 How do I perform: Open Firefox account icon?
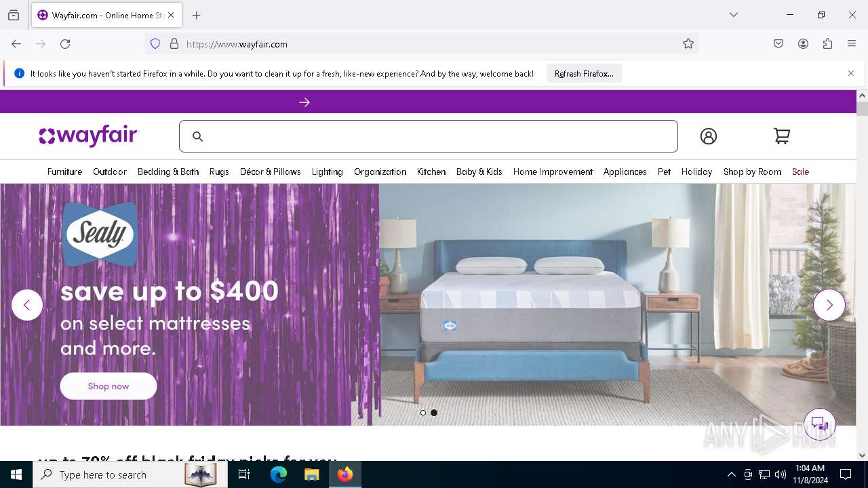coord(803,44)
